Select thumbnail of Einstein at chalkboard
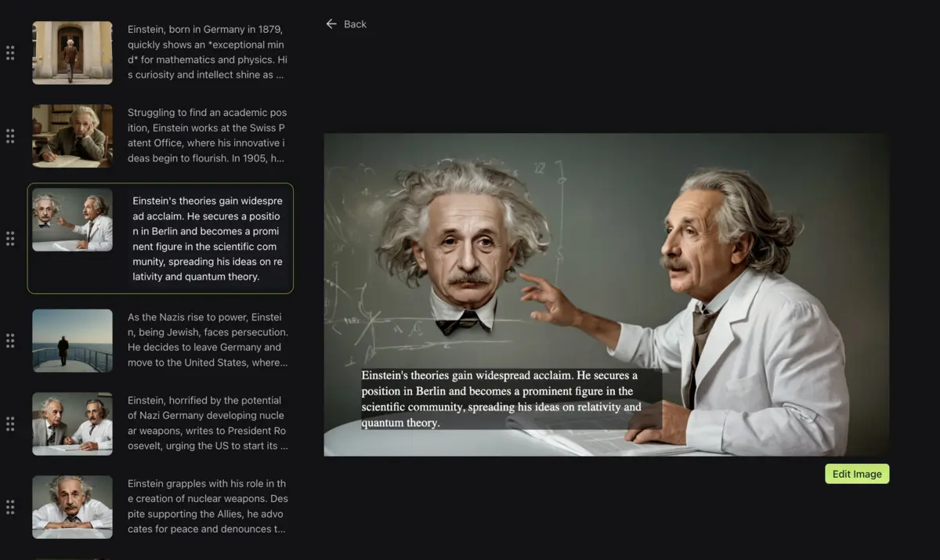940x560 pixels. coord(72,219)
